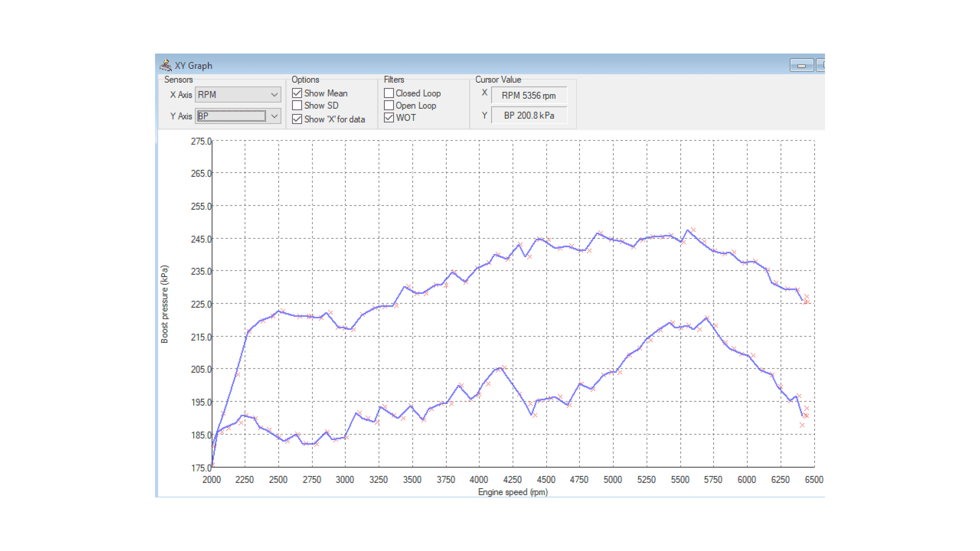Click the partially visible maximize button
Image resolution: width=980 pixels, height=551 pixels.
coord(821,65)
